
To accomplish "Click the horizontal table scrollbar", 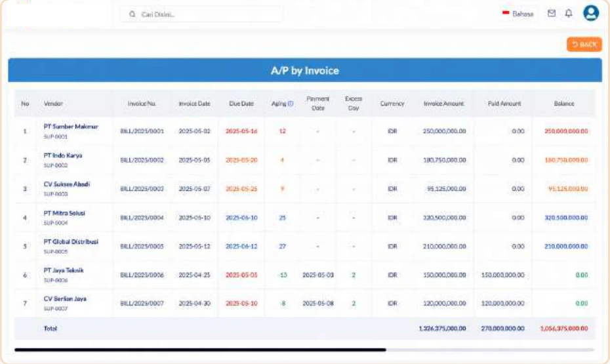I will [200, 350].
